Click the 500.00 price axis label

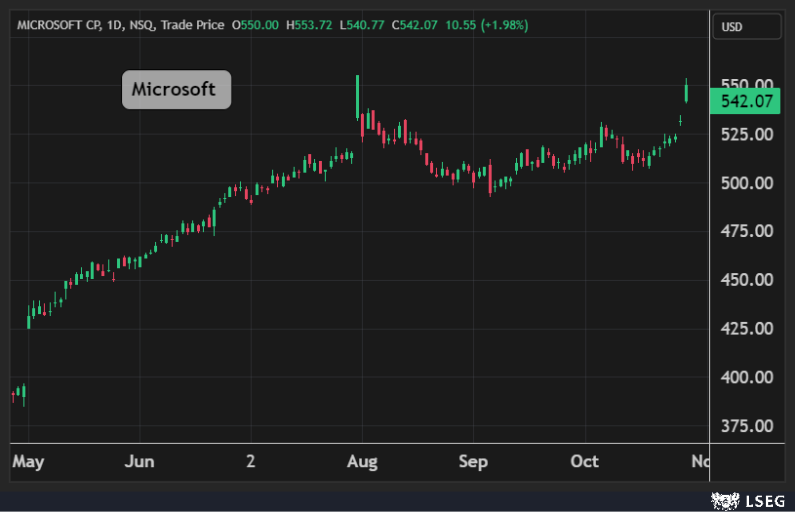[x=748, y=183]
